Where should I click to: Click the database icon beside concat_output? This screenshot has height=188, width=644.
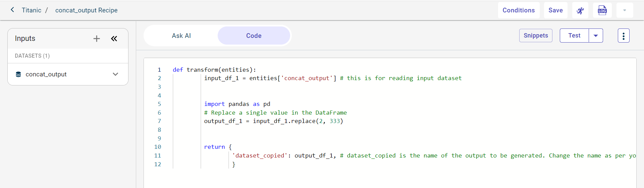tap(18, 74)
